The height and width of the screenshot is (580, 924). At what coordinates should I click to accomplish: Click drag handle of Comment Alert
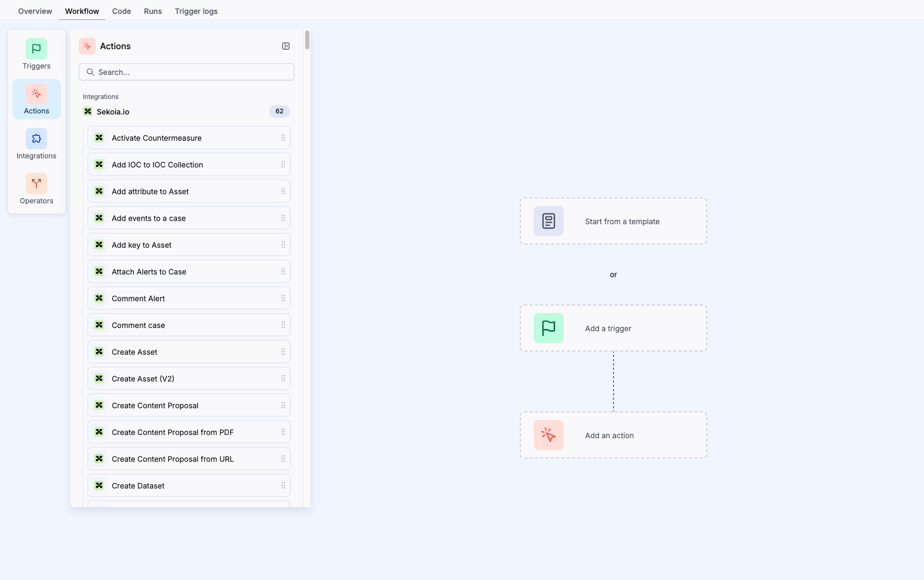[x=283, y=299]
